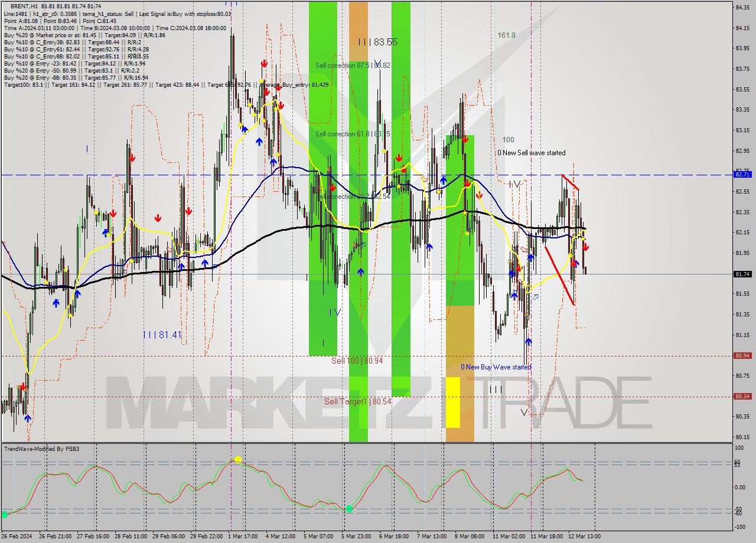This screenshot has width=756, height=543.
Task: Click the blue 'I V' label near 5 Mar
Action: (x=334, y=312)
